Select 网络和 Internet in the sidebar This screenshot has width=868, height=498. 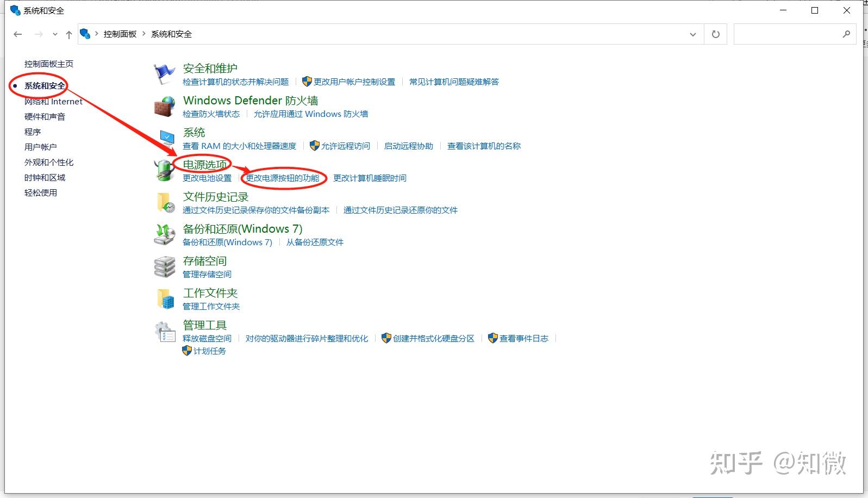point(53,101)
